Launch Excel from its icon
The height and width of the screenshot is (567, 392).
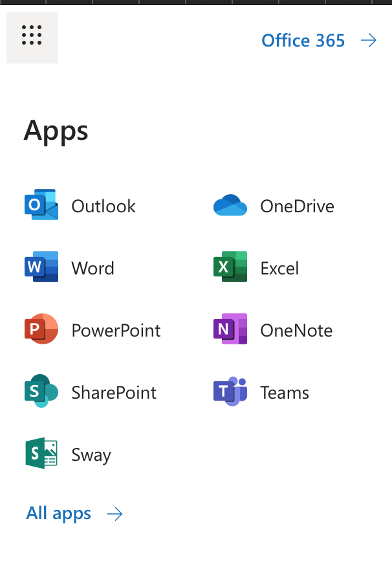pos(230,267)
